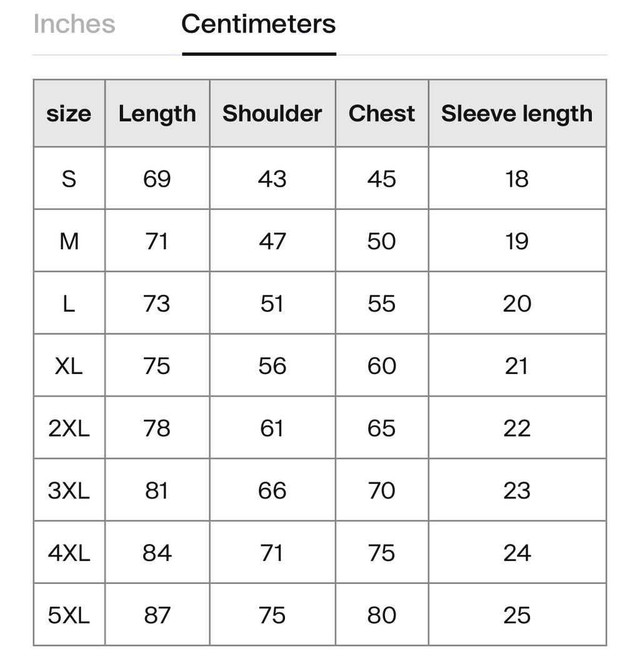This screenshot has width=640, height=672.
Task: Select the 2XL size row label
Action: [69, 428]
